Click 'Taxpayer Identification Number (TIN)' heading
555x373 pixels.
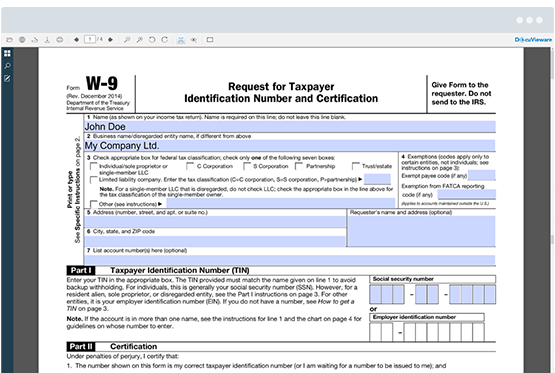click(180, 270)
